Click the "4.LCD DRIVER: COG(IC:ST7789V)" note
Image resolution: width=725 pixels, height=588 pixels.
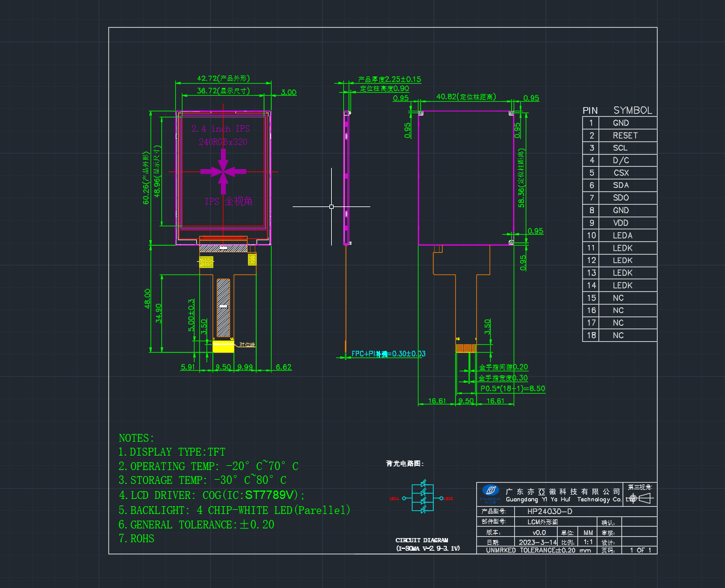tap(212, 495)
